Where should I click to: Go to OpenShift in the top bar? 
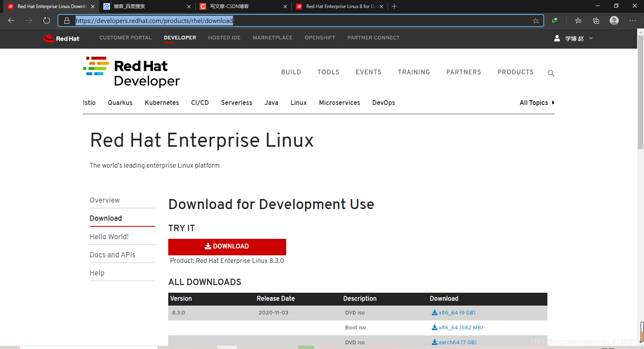click(320, 38)
